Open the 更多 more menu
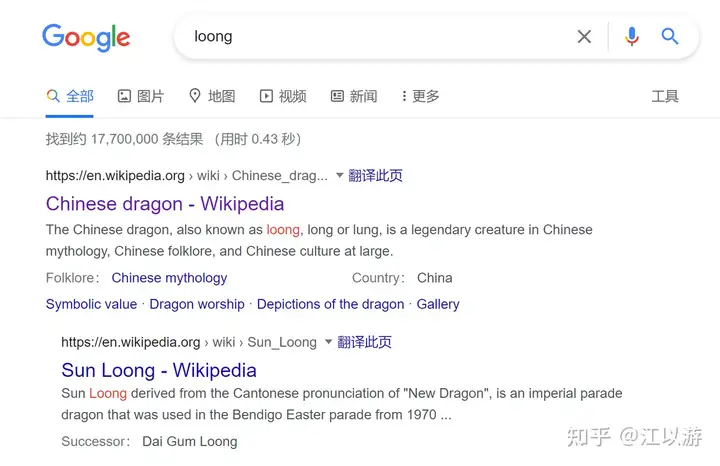Image resolution: width=720 pixels, height=466 pixels. (421, 96)
